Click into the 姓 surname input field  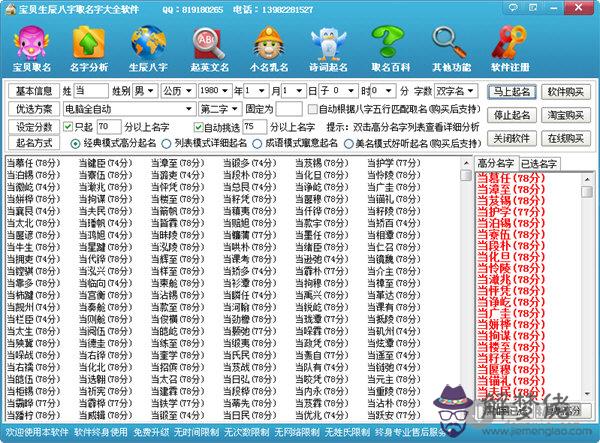click(92, 90)
